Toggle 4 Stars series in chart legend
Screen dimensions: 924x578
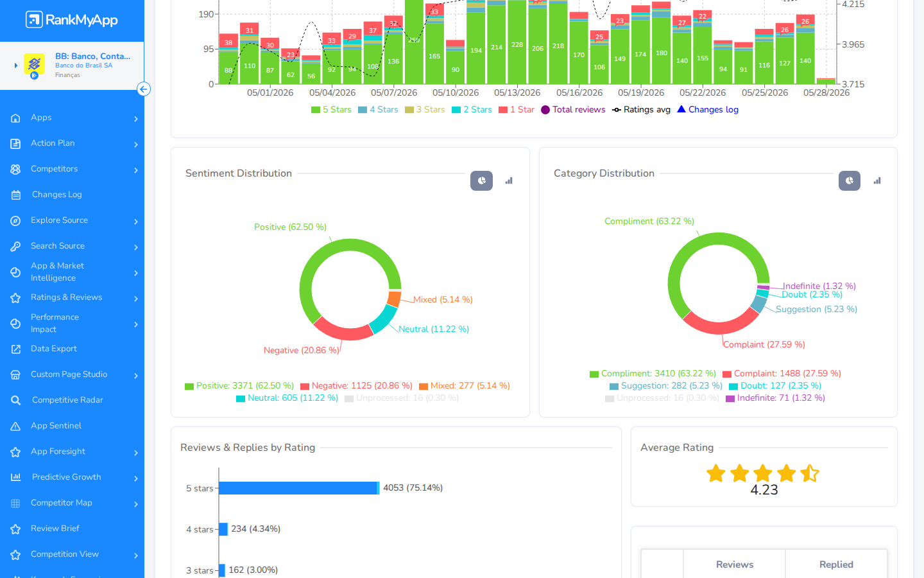coord(378,110)
